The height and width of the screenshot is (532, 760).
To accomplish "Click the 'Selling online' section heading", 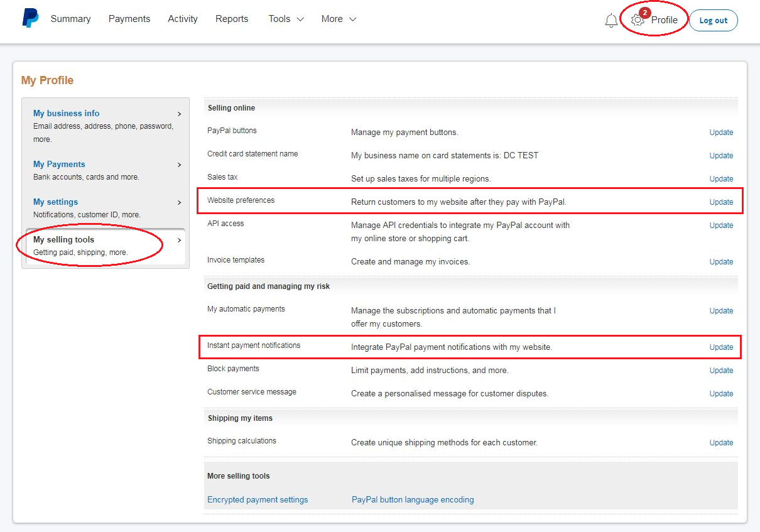I will [231, 108].
